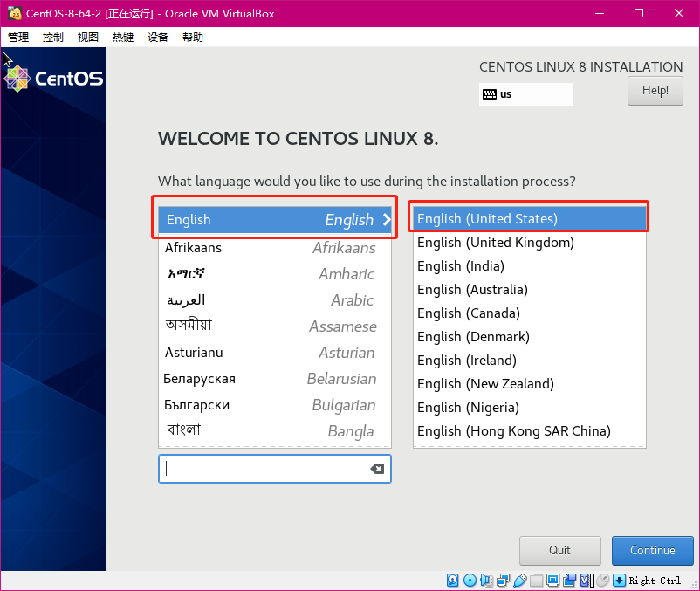
Task: Click the CentOS logo in the sidebar
Action: click(53, 79)
